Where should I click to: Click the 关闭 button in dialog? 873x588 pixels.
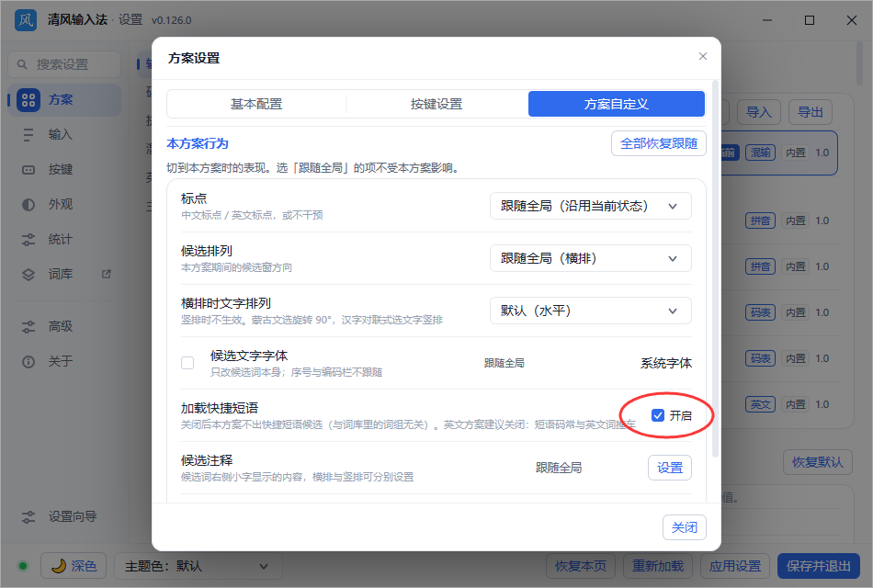click(x=685, y=527)
